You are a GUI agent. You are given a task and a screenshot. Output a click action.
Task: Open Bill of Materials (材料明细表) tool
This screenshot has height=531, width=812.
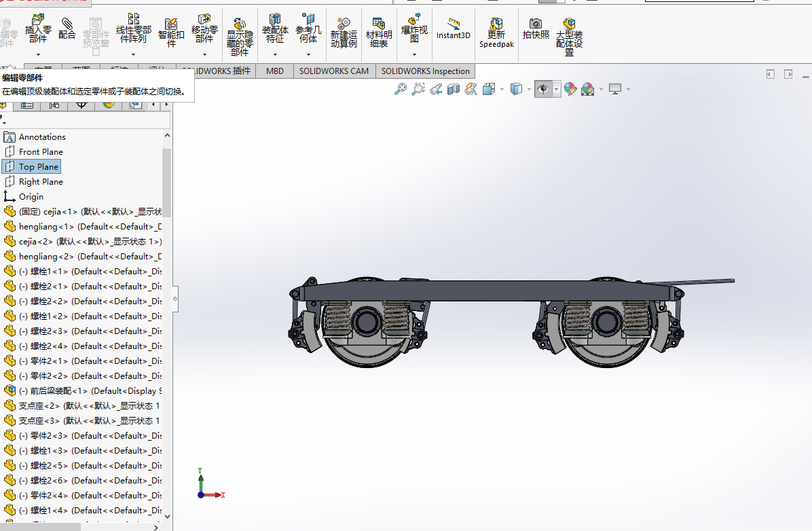click(x=379, y=32)
